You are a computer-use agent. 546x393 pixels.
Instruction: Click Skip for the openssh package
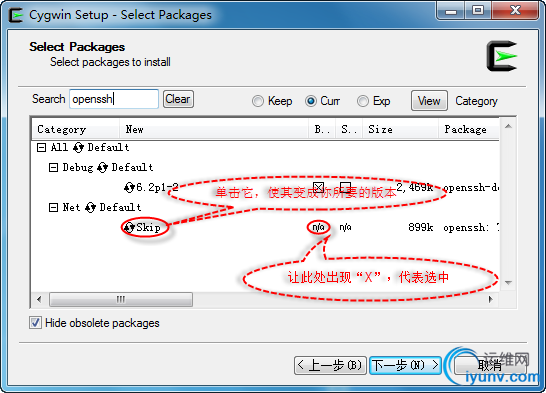[148, 227]
